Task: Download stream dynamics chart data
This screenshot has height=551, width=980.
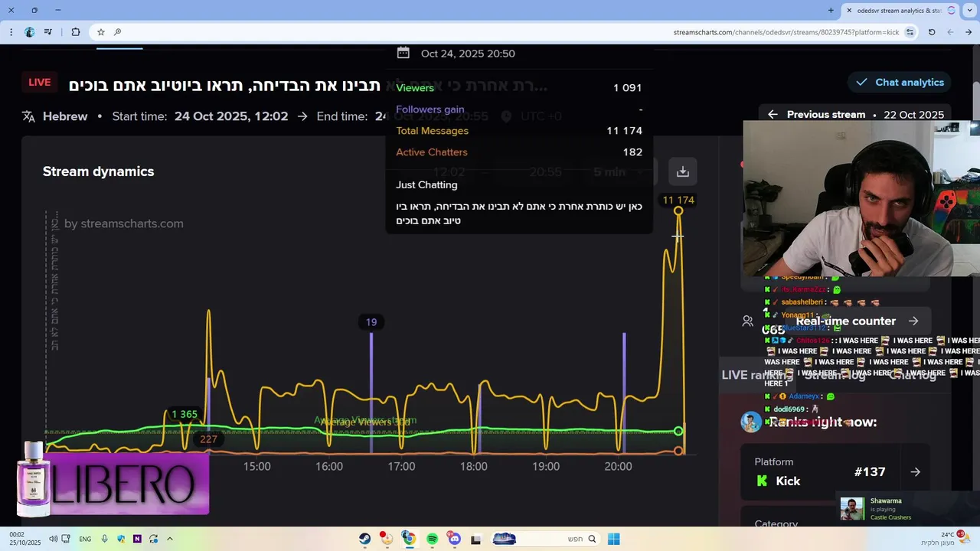Action: point(683,171)
